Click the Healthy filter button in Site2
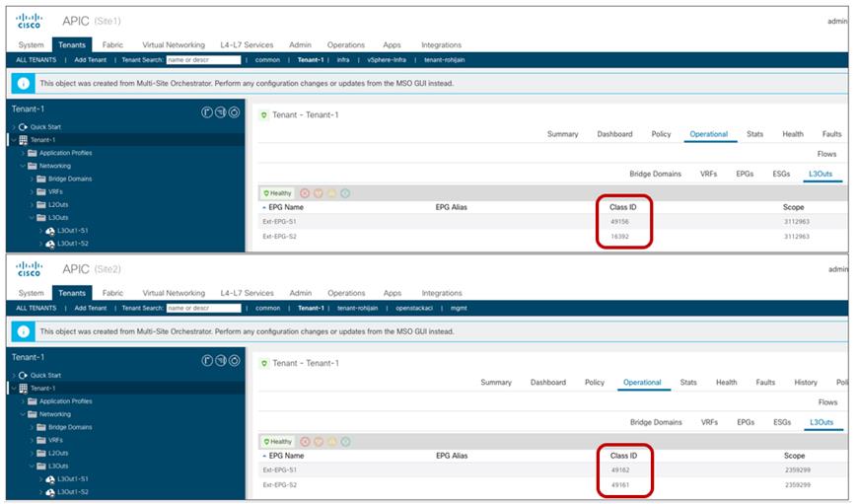Image resolution: width=858 pixels, height=504 pixels. pos(278,442)
